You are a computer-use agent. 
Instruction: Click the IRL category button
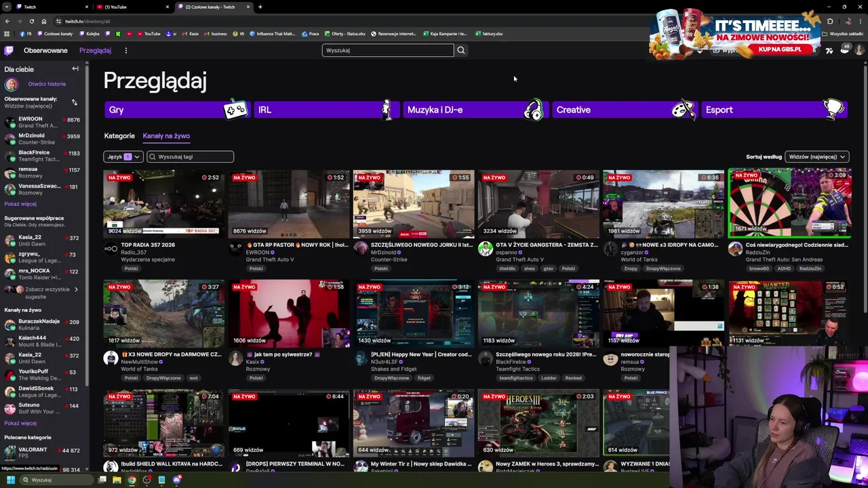326,110
